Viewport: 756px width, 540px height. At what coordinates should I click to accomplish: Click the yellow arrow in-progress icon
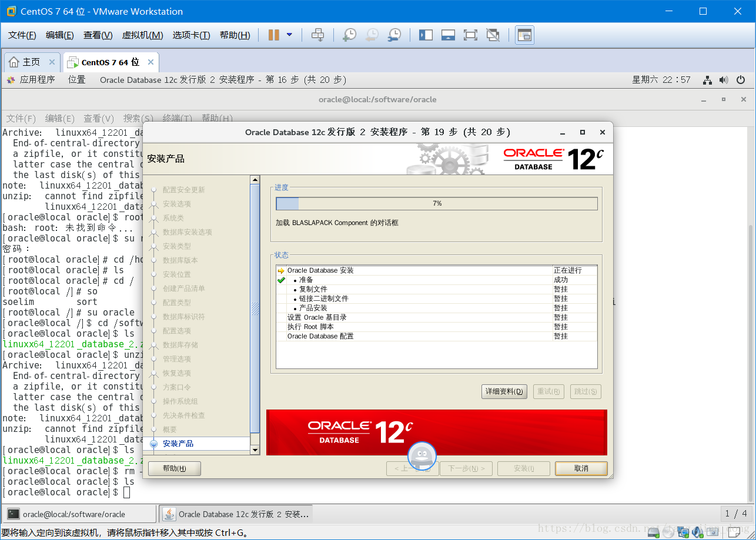[x=281, y=271]
